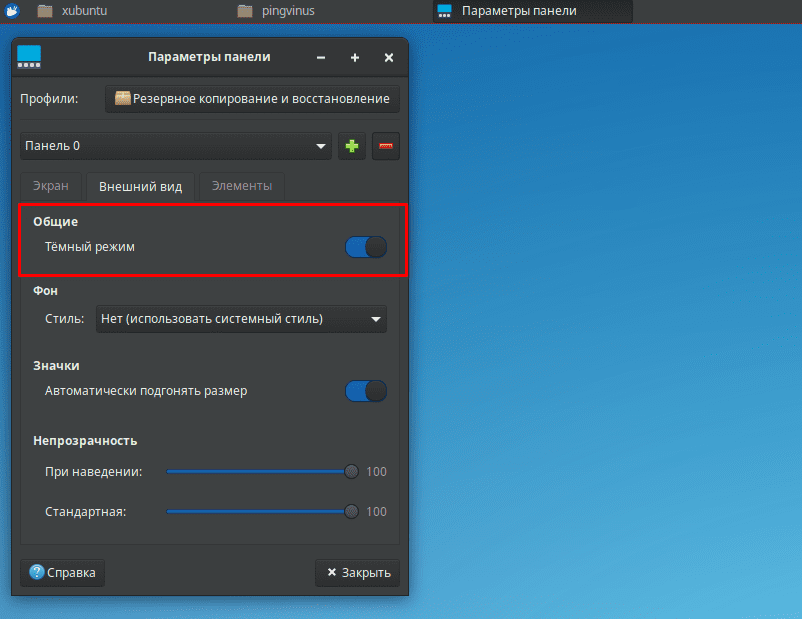Click the Общие section heading
The height and width of the screenshot is (619, 802).
tap(56, 222)
